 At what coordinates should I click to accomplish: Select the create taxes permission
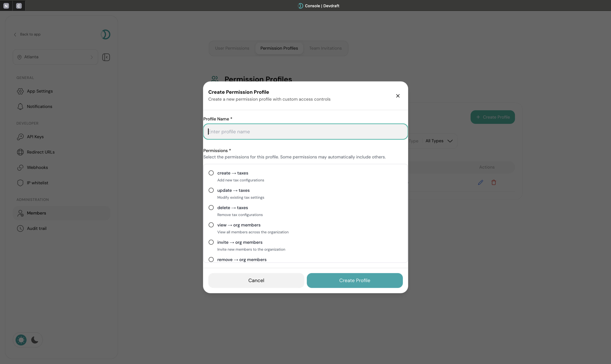point(211,173)
